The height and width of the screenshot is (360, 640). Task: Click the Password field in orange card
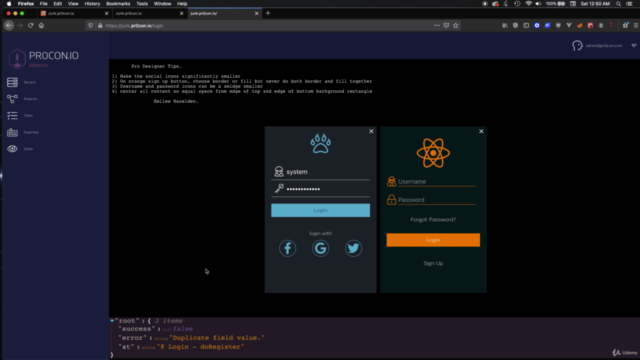click(437, 200)
